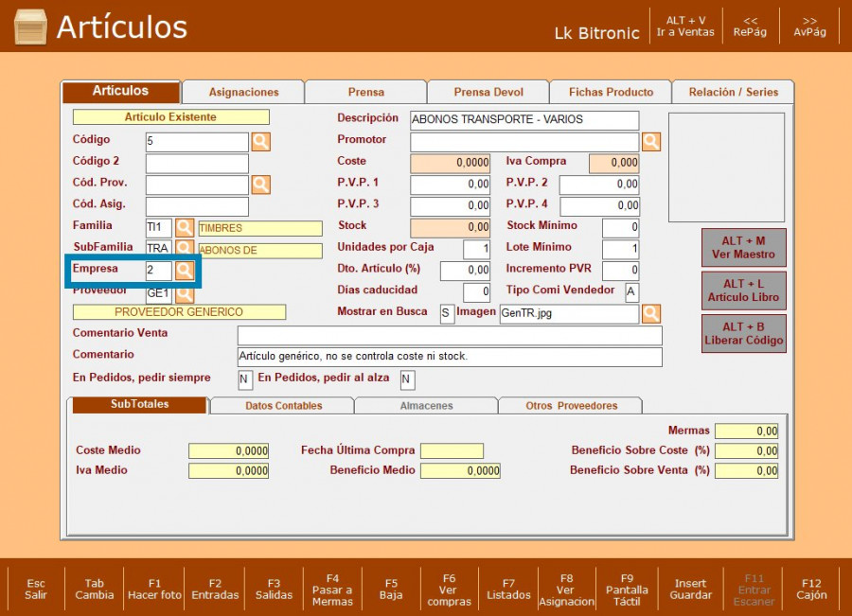
Task: Click the Descripción text field
Action: [x=524, y=120]
